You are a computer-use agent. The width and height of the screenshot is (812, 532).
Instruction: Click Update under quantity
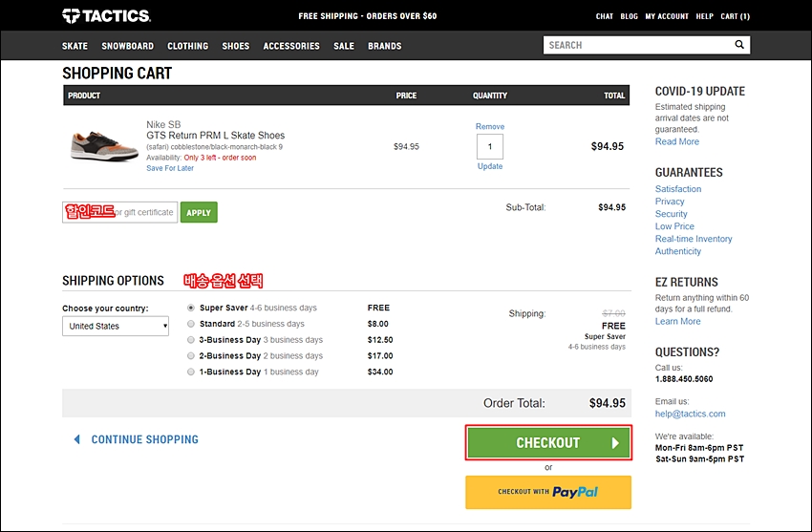tap(490, 166)
